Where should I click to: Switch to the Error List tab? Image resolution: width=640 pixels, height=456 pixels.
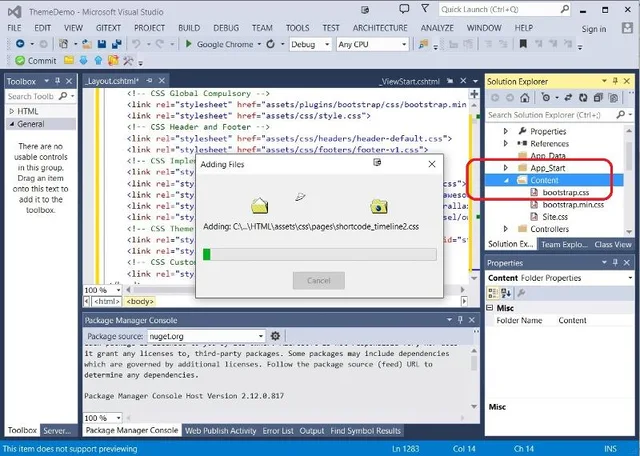click(x=278, y=431)
